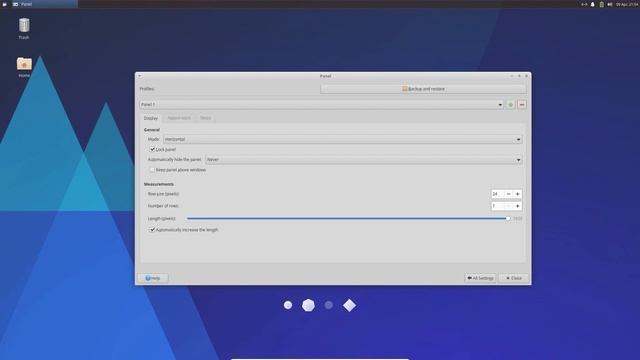Increase Row size with plus button
The height and width of the screenshot is (360, 640).
(518, 194)
